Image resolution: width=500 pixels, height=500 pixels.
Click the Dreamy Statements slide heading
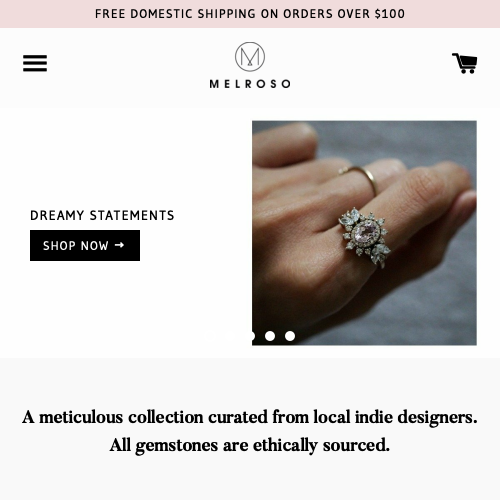[x=102, y=215]
